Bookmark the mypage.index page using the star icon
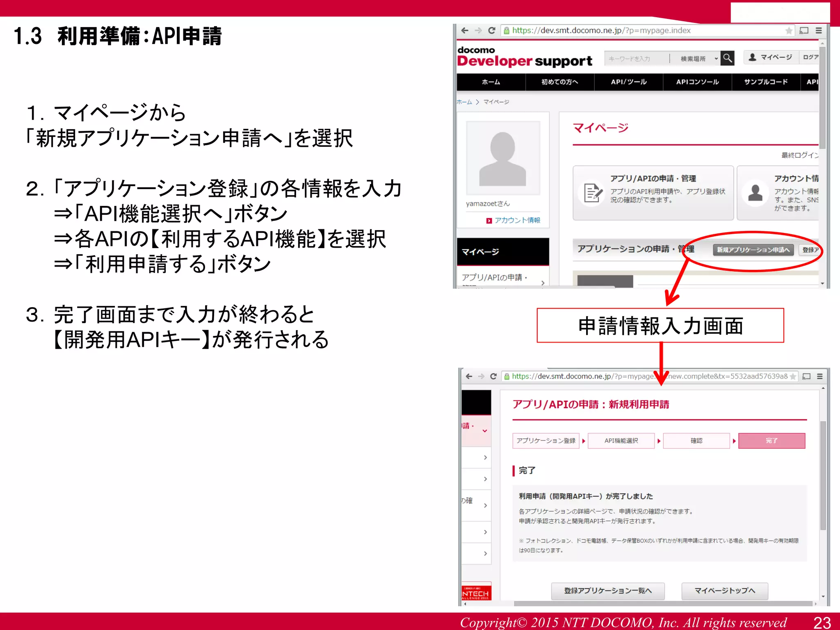 789,31
